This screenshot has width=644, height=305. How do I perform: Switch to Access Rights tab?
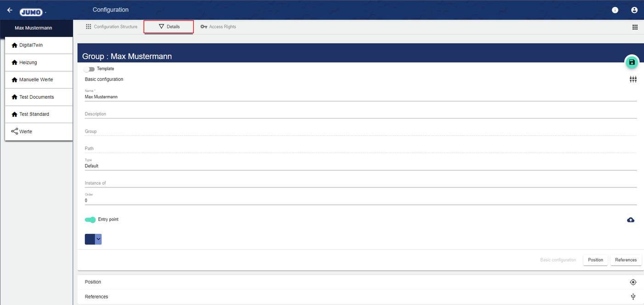[218, 27]
